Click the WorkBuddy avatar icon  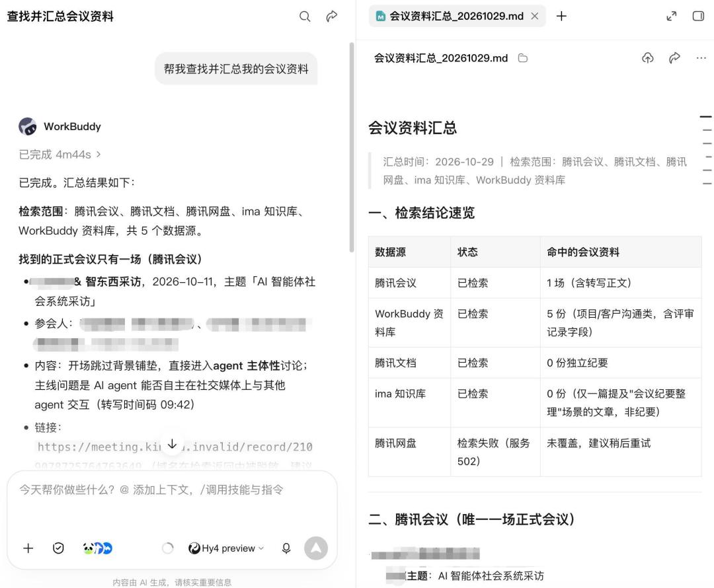(28, 127)
